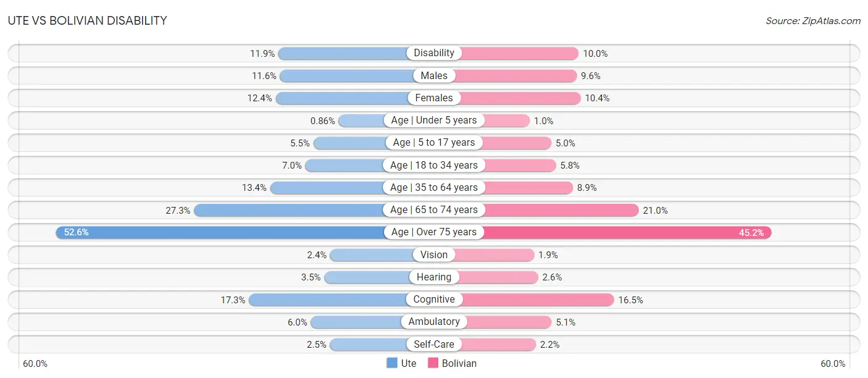This screenshot has height=378, width=868.
Task: Open the ZipAtlas.com source link
Action: [813, 20]
